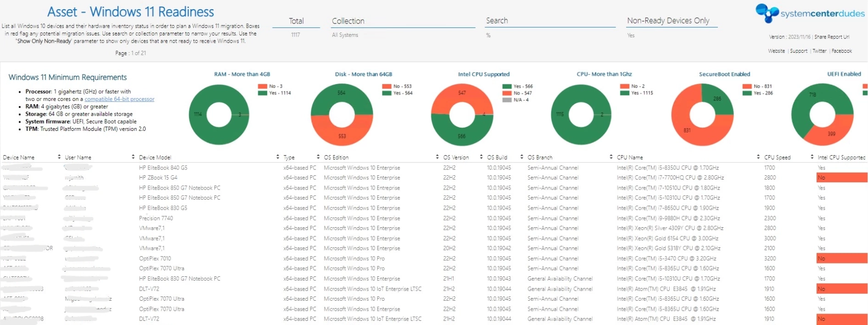
Task: Click the red 'No - 553' Disk legend swatch
Action: (x=386, y=86)
